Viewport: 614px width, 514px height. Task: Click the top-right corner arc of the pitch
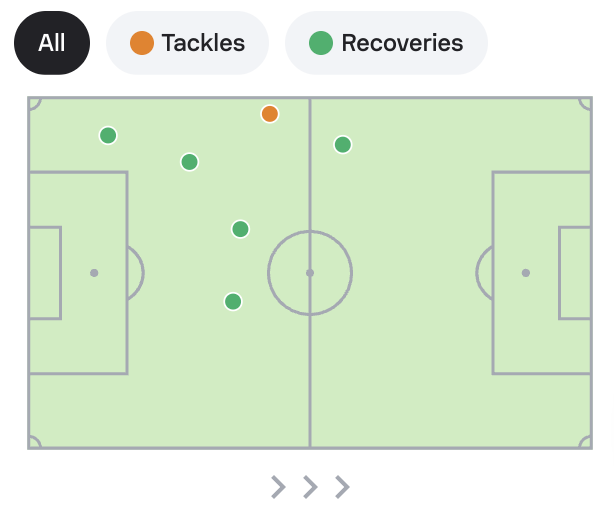point(586,103)
